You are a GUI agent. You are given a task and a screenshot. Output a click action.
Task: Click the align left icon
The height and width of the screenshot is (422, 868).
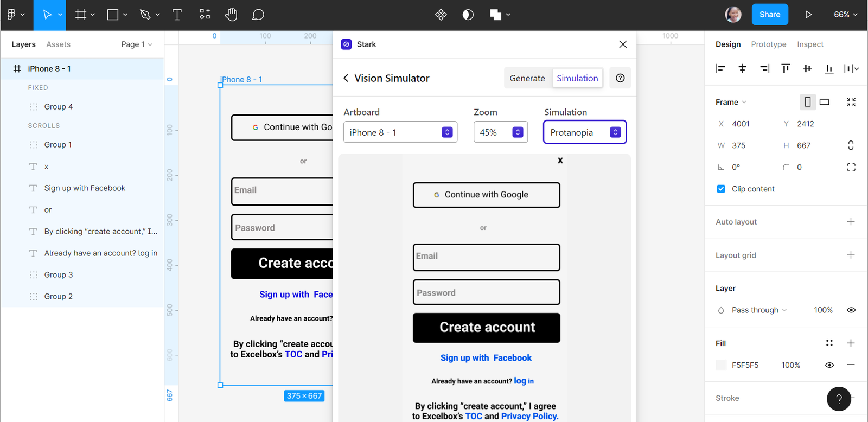pos(720,68)
